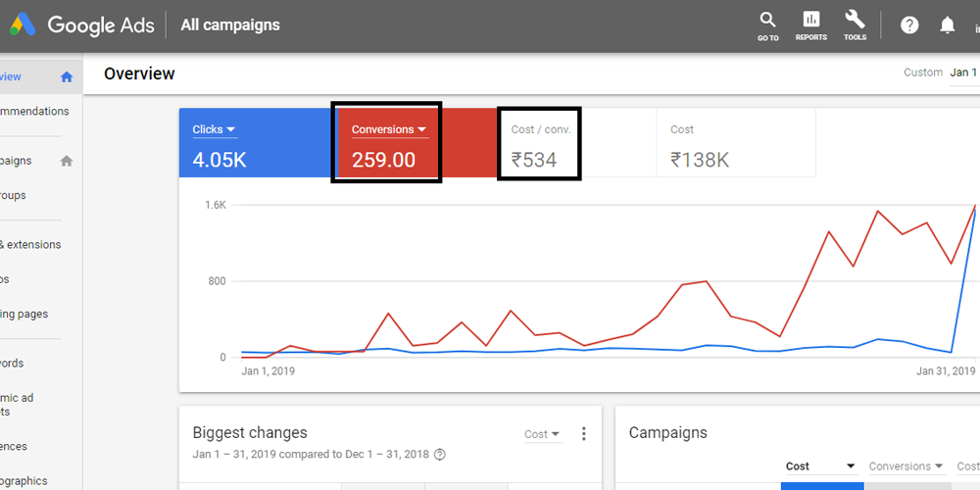Screen dimensions: 980x490
Task: Open the Cost dropdown in Biggest changes card
Action: [543, 434]
